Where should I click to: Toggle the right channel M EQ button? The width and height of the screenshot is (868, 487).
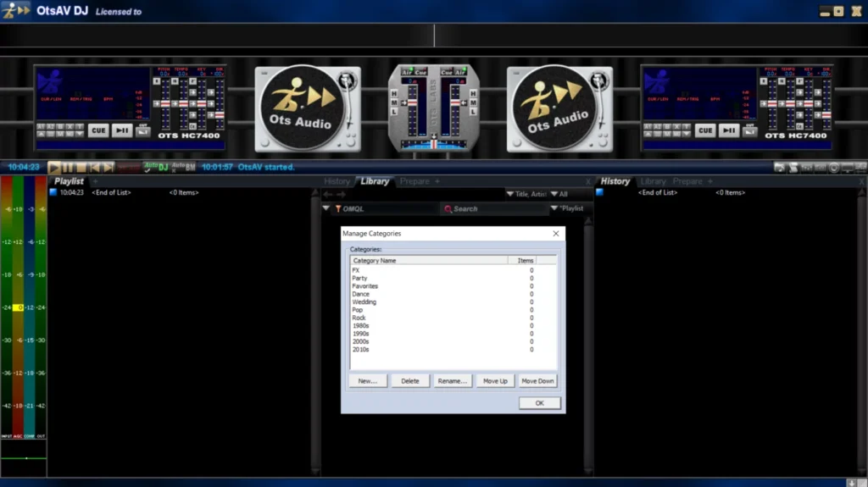pos(473,102)
